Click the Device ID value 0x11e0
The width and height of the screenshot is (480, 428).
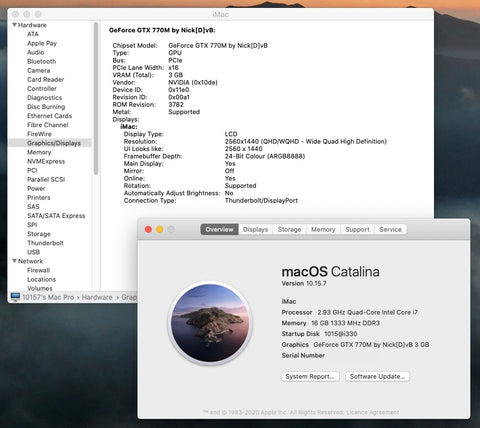click(x=179, y=90)
